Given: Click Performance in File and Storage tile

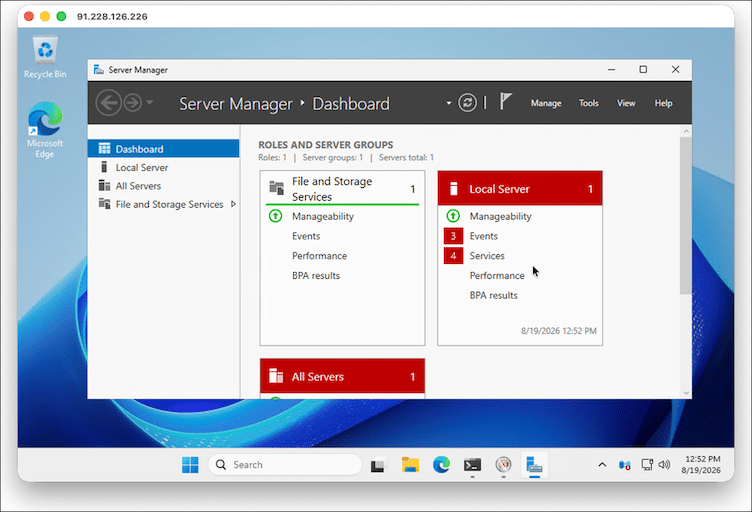Looking at the screenshot, I should click(319, 256).
